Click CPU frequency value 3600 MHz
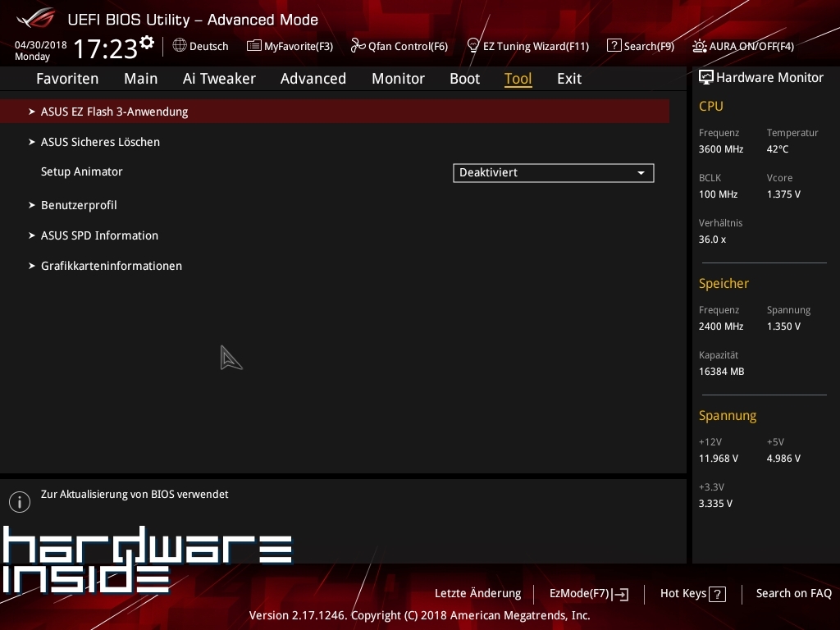Viewport: 840px width, 630px height. coord(721,149)
